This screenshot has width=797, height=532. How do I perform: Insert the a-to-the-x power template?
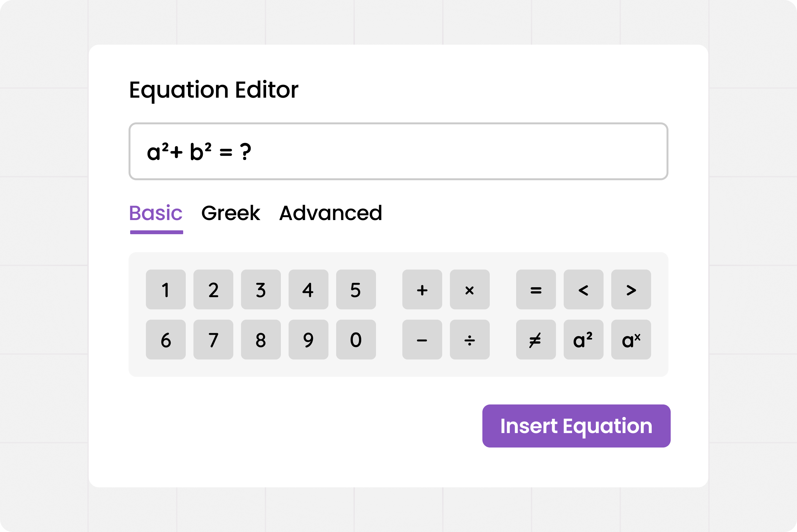[631, 339]
